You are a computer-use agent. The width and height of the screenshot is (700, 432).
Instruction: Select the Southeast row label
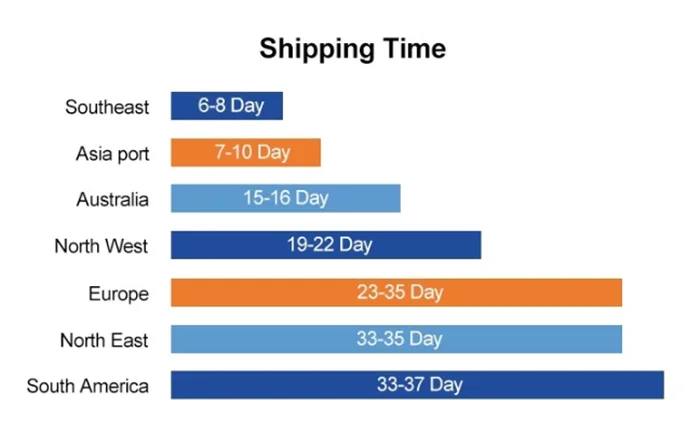click(x=107, y=106)
